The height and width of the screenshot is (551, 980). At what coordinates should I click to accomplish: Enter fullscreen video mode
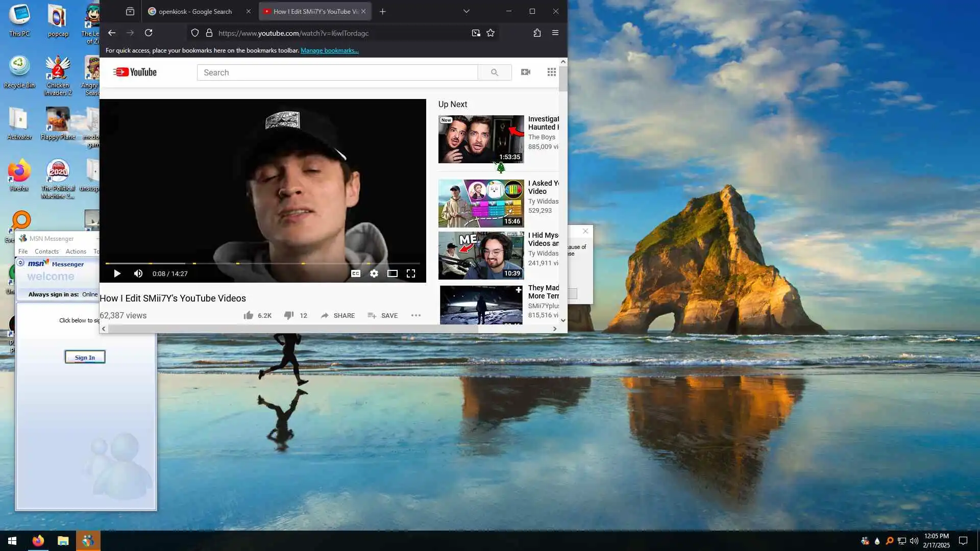coord(411,273)
